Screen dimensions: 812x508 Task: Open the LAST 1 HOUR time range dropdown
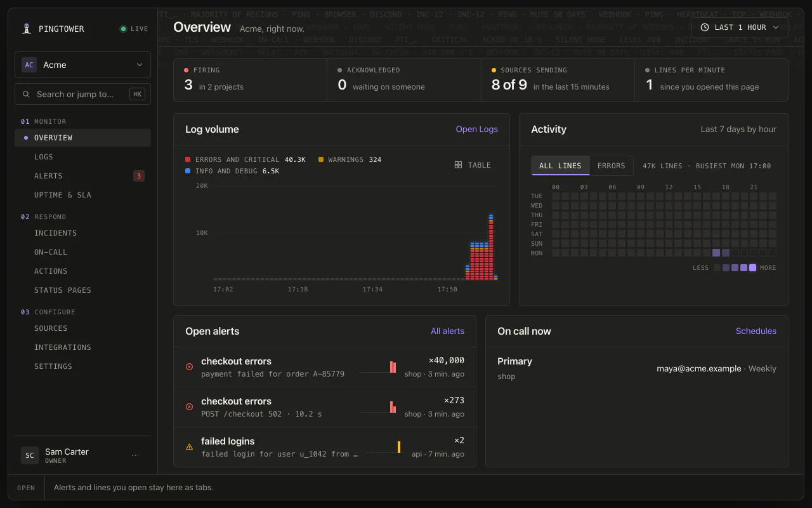[x=740, y=27]
